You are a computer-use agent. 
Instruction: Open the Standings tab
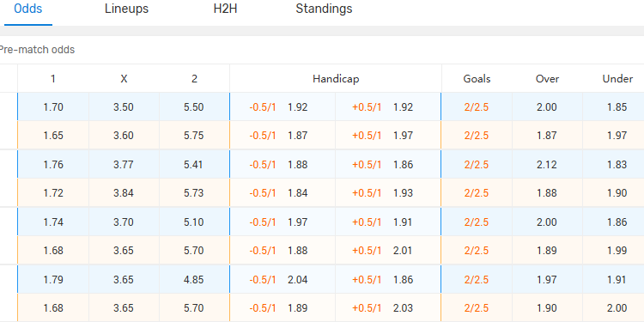(324, 9)
